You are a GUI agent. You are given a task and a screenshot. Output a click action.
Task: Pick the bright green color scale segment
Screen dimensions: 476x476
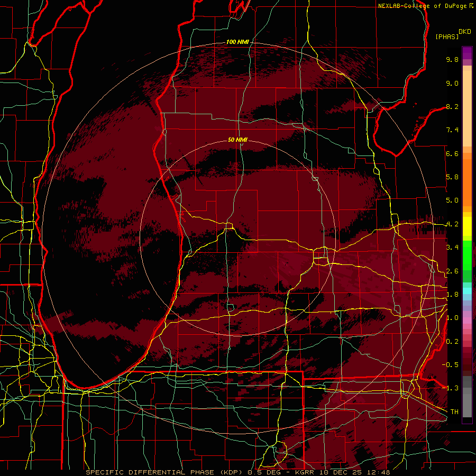pos(467,255)
